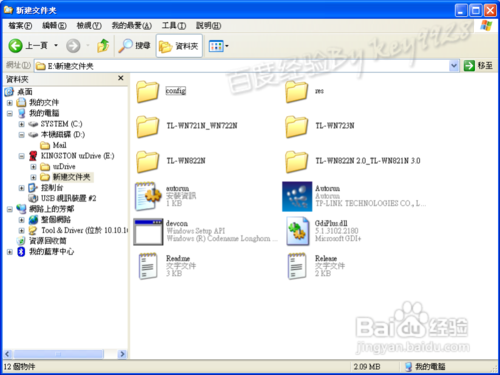Select the TL-WN721N_WN722N folder icon
Screen dimensions: 500x375
(x=147, y=126)
